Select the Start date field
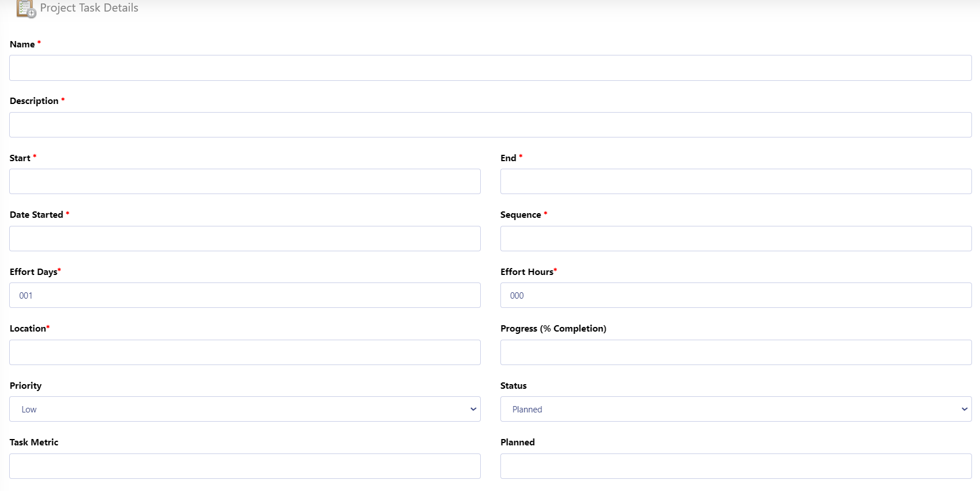The width and height of the screenshot is (980, 491). coord(245,181)
